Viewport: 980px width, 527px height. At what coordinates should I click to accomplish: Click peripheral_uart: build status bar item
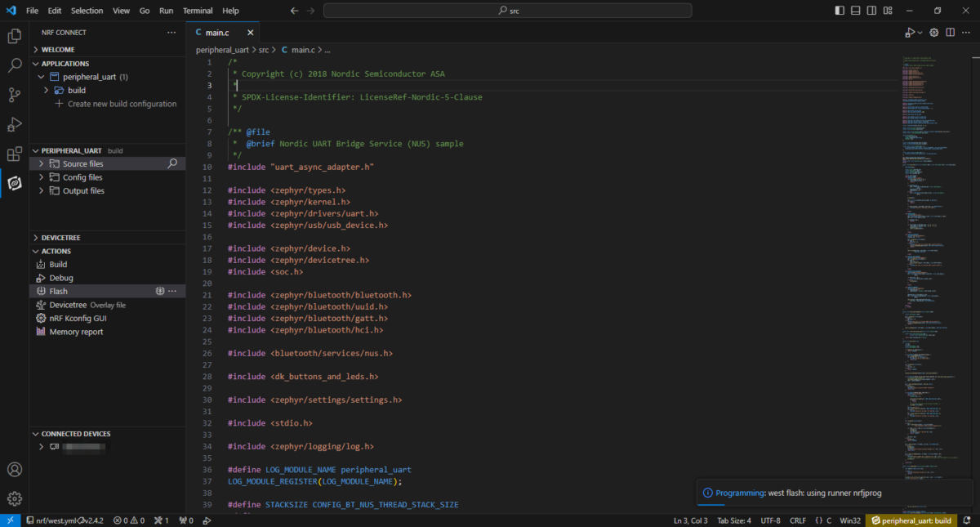click(x=913, y=520)
